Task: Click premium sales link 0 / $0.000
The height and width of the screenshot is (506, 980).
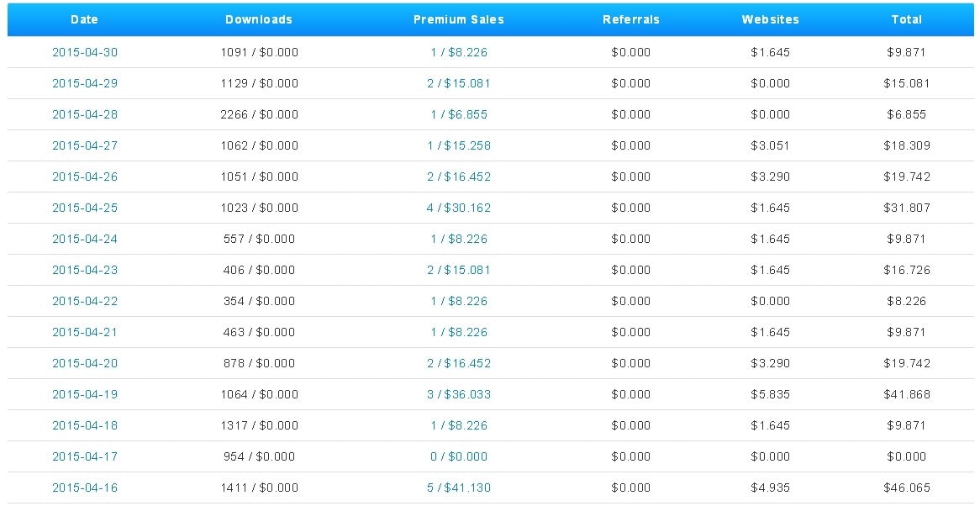Action: pyautogui.click(x=458, y=456)
